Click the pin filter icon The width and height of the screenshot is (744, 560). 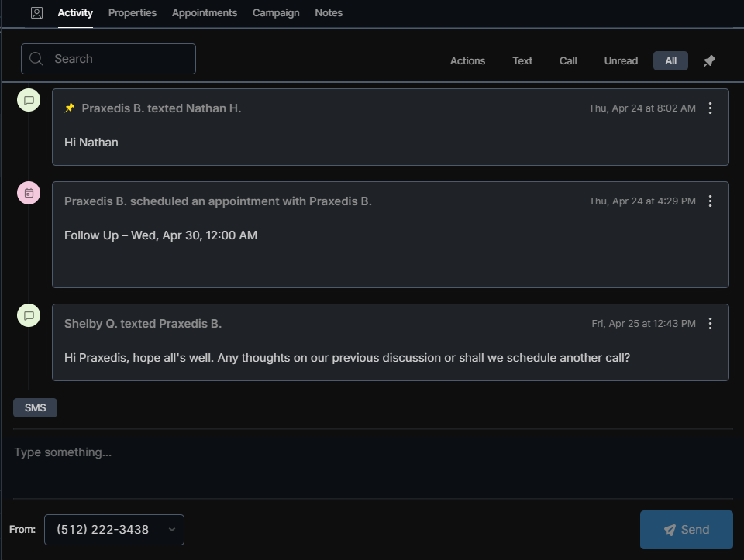[709, 61]
